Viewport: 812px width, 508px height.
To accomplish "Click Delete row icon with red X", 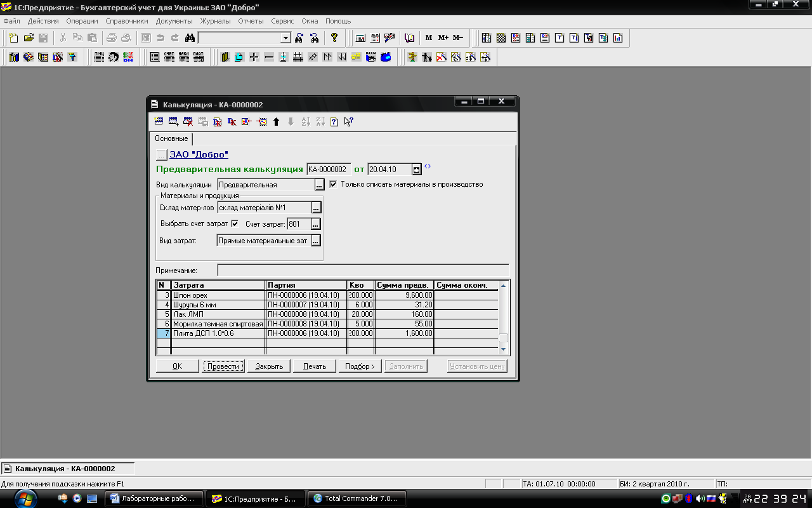I will (x=188, y=121).
